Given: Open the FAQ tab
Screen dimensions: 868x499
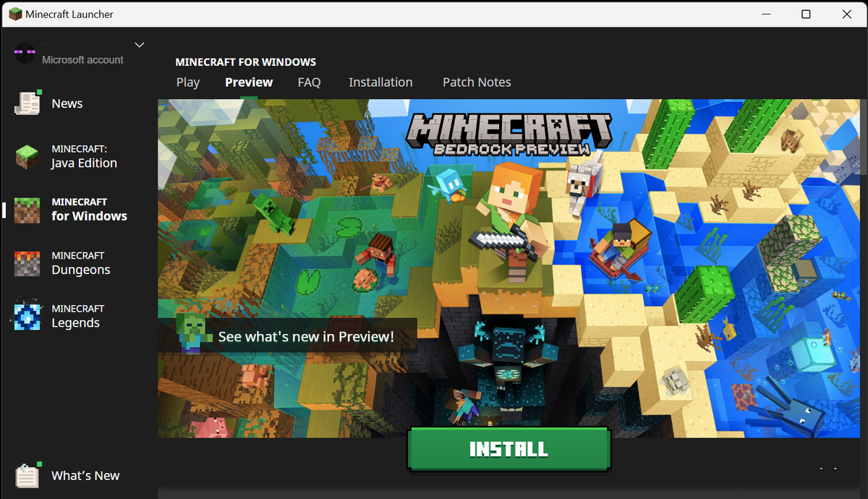Looking at the screenshot, I should (309, 82).
